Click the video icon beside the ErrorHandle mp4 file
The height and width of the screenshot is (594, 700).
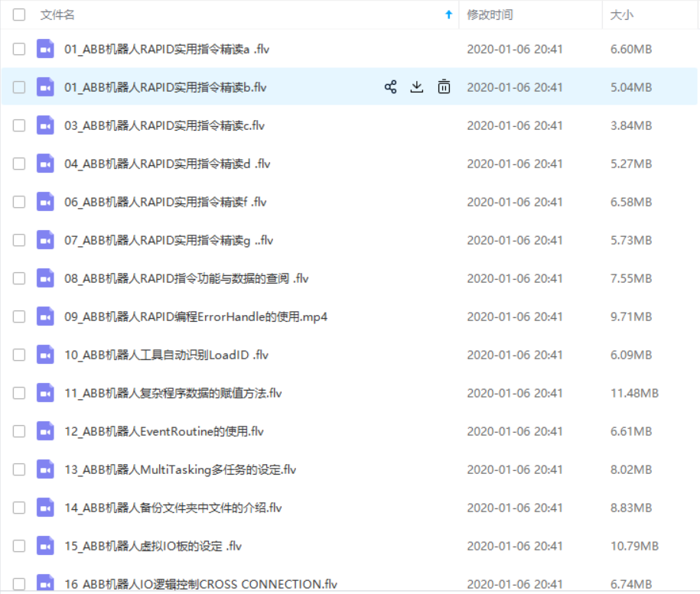tap(45, 316)
